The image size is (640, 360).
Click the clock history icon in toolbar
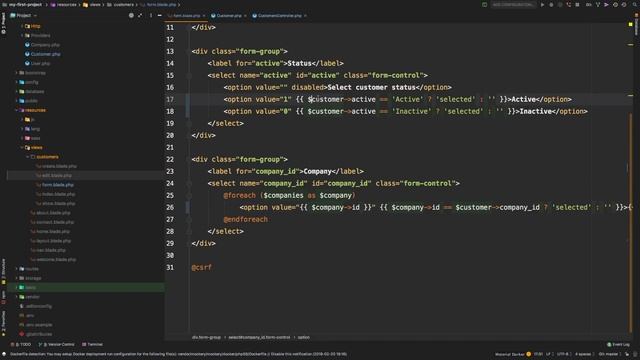pyautogui.click(x=616, y=5)
